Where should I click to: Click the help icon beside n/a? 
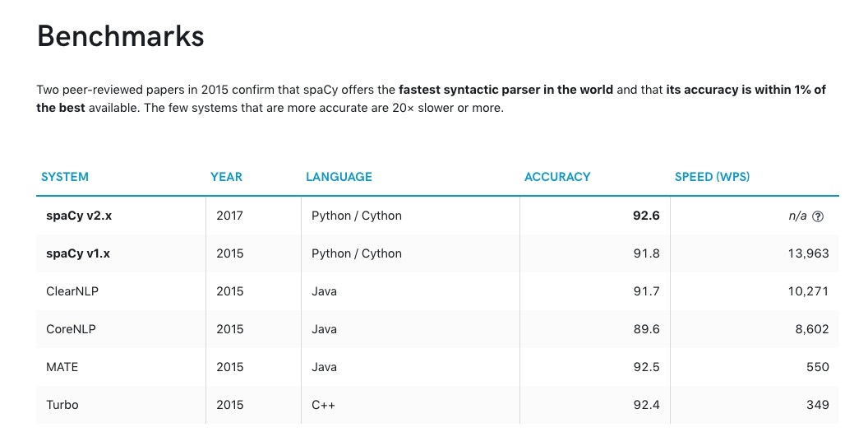(818, 216)
